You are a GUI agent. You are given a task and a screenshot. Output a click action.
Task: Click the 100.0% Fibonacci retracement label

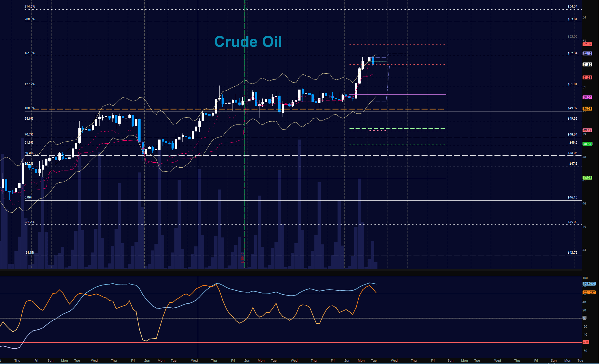point(30,108)
